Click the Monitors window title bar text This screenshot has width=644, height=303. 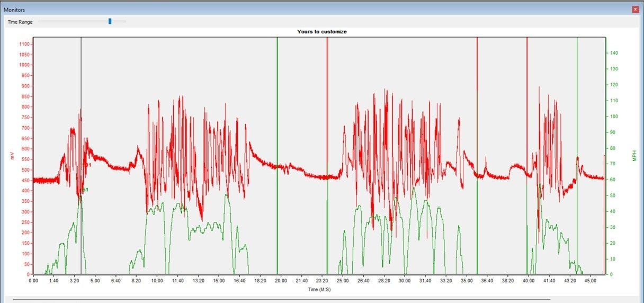tap(14, 10)
